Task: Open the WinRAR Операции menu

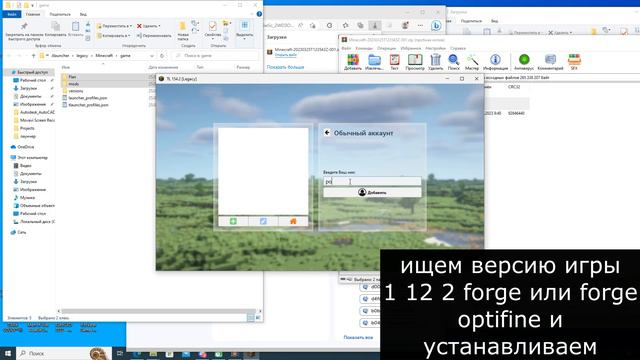Action: [386, 48]
